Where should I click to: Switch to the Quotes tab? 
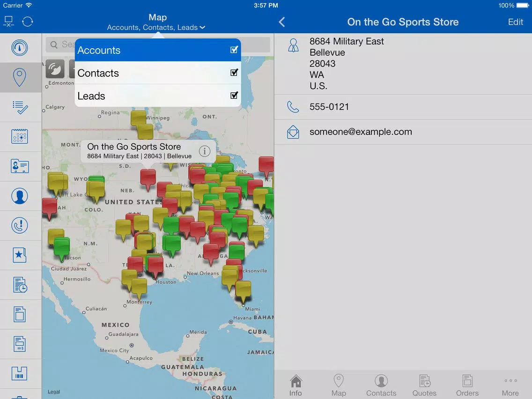pyautogui.click(x=424, y=386)
